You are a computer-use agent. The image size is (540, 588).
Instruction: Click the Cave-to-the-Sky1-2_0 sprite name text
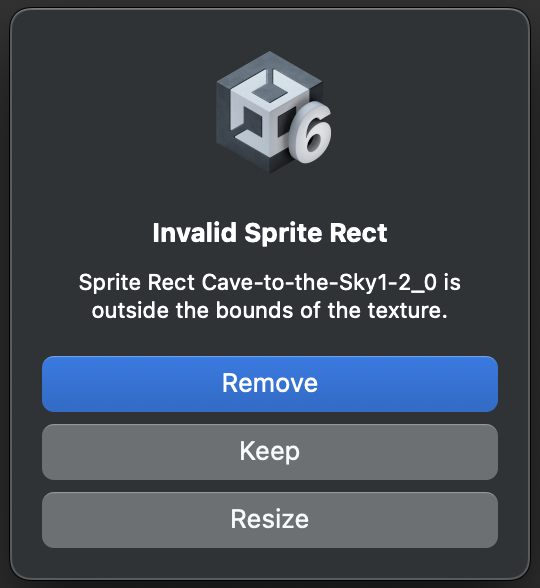(320, 282)
